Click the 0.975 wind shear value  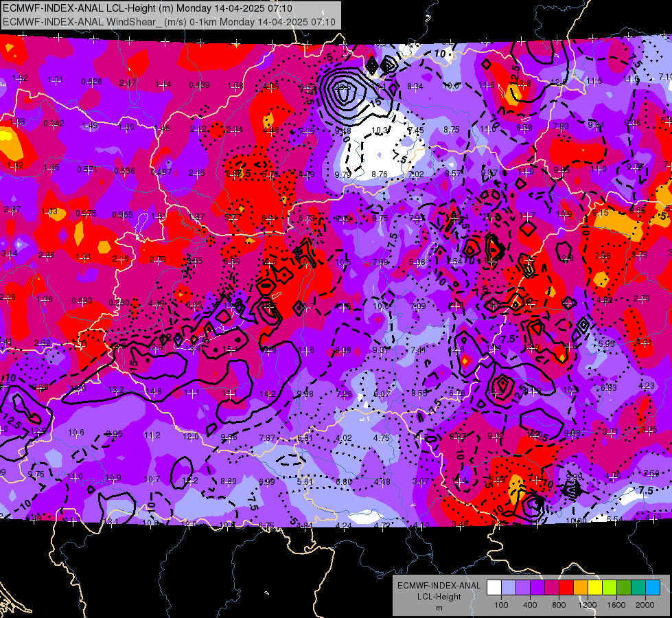tap(86, 213)
